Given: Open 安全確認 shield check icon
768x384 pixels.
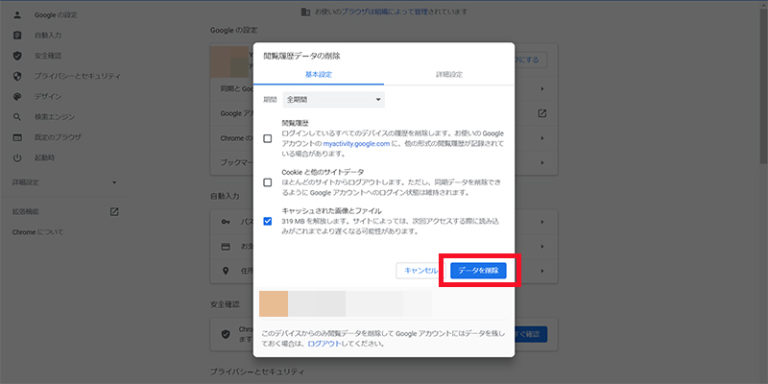Looking at the screenshot, I should pyautogui.click(x=18, y=56).
